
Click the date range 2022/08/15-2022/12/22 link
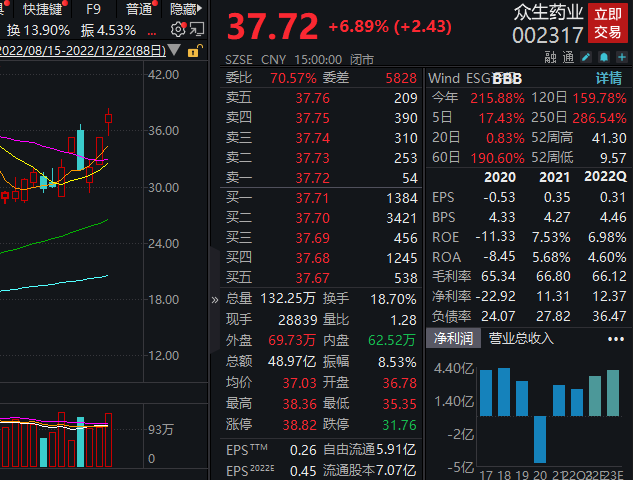coord(82,51)
